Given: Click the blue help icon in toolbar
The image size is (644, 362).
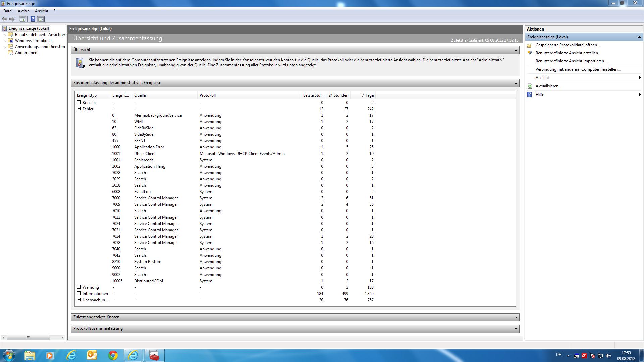Looking at the screenshot, I should [x=33, y=19].
